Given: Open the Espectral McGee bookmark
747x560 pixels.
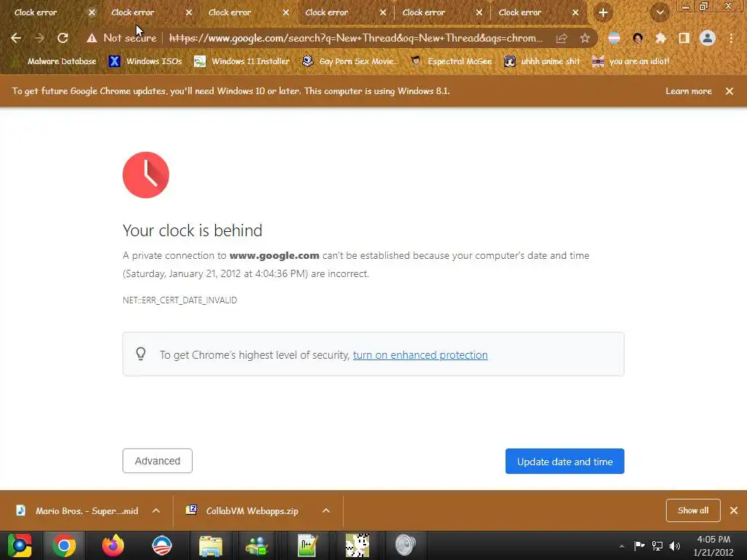Looking at the screenshot, I should tap(451, 61).
